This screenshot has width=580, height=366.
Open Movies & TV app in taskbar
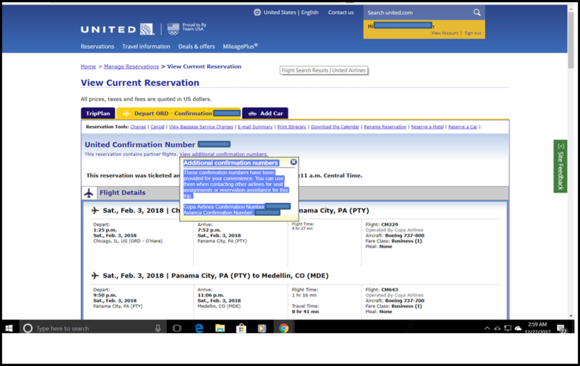[x=262, y=328]
